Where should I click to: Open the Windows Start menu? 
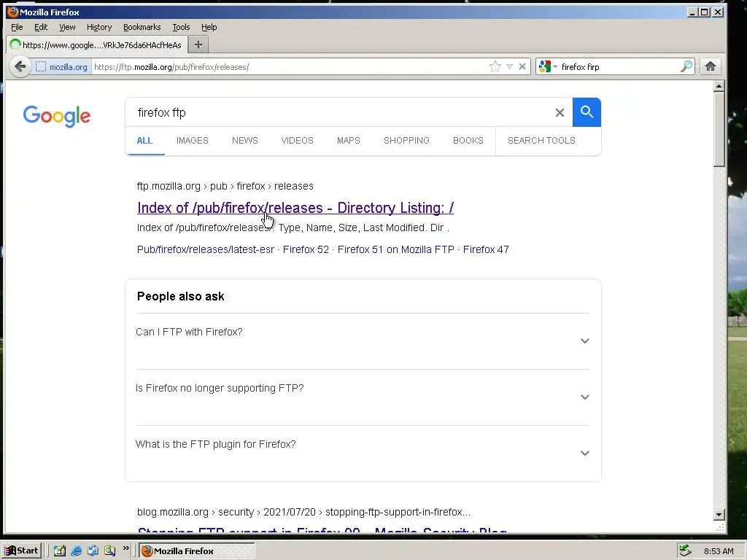[22, 551]
